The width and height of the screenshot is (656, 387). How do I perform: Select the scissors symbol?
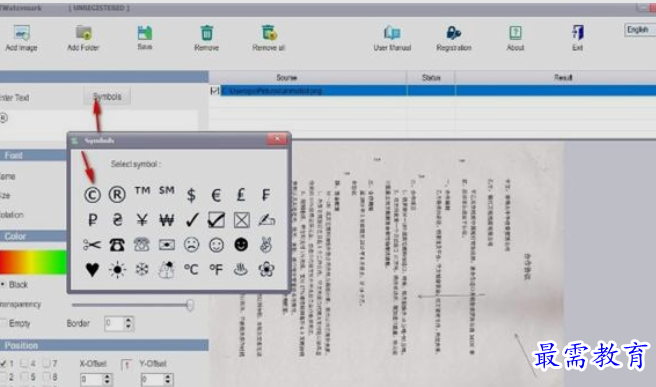point(92,245)
